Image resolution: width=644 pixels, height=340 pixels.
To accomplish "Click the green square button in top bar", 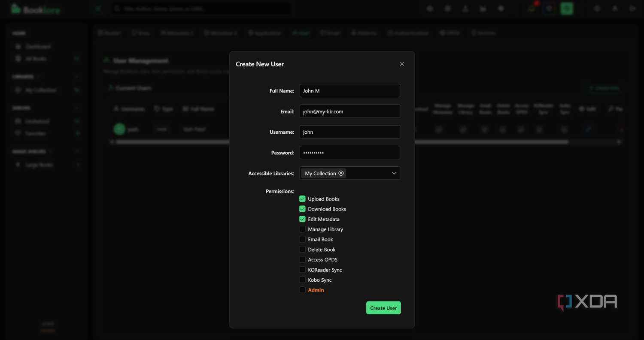I will click(567, 8).
